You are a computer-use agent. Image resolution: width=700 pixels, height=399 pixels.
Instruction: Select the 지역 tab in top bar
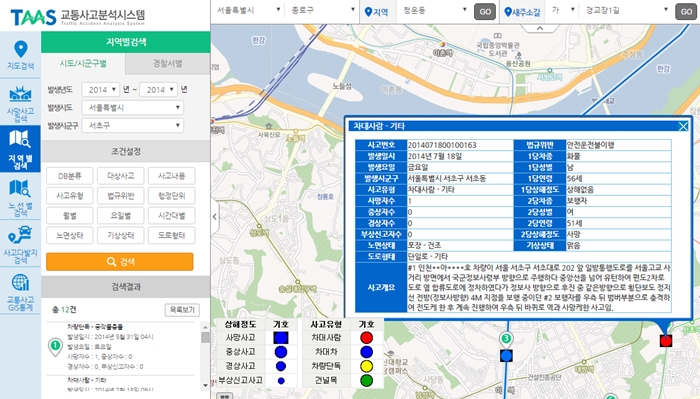[x=376, y=12]
